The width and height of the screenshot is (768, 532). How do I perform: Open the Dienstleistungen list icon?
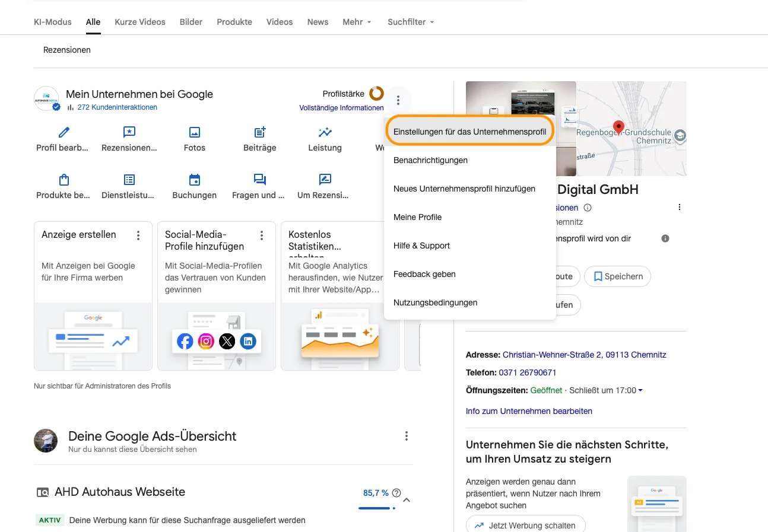[128, 179]
